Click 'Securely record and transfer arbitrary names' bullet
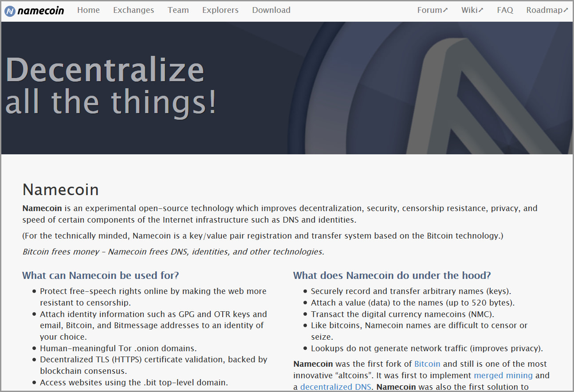 coord(411,291)
